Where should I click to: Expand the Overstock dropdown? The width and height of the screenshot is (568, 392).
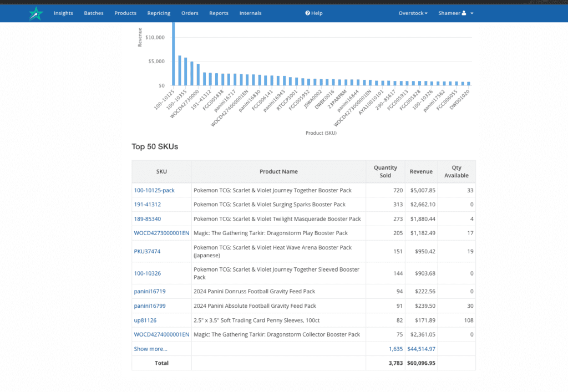click(x=413, y=13)
